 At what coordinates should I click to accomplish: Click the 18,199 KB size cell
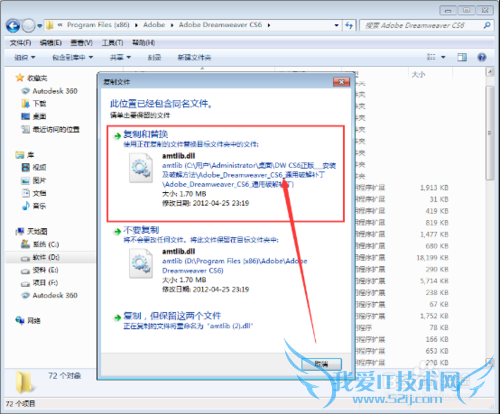(x=432, y=258)
